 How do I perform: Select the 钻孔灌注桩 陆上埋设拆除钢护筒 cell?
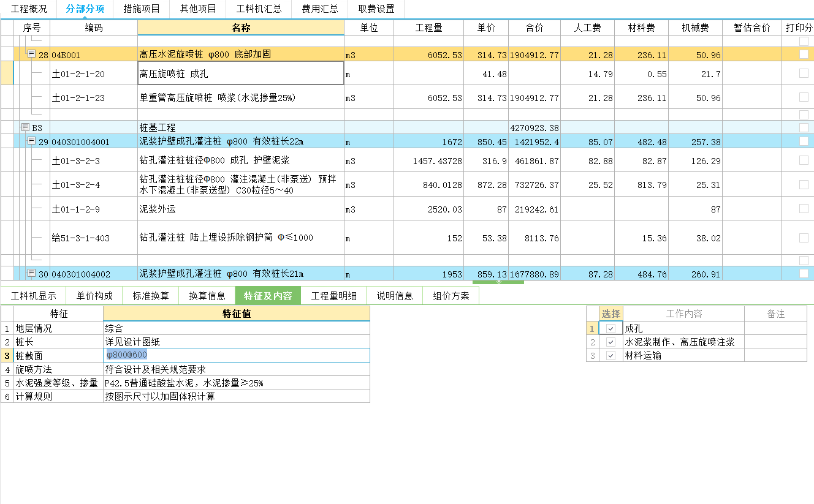(x=241, y=238)
